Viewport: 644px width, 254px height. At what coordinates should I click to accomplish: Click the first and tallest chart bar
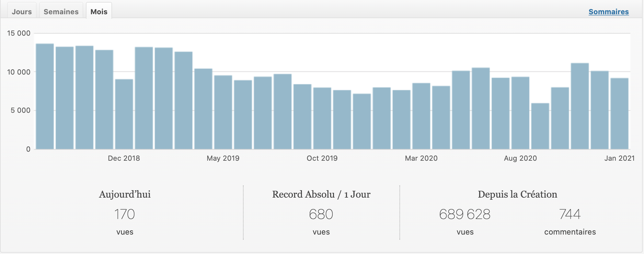[45, 96]
